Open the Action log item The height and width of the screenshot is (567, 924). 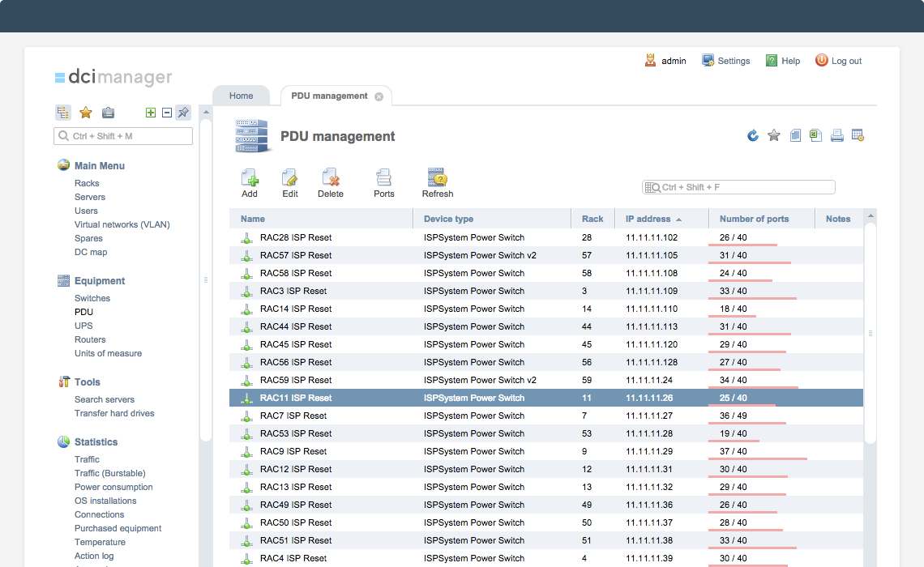[94, 556]
